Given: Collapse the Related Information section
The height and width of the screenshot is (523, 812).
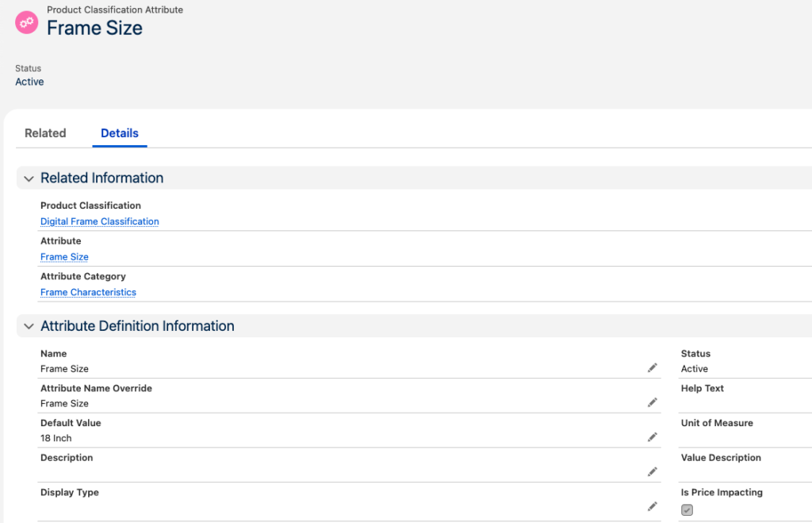Looking at the screenshot, I should (29, 179).
